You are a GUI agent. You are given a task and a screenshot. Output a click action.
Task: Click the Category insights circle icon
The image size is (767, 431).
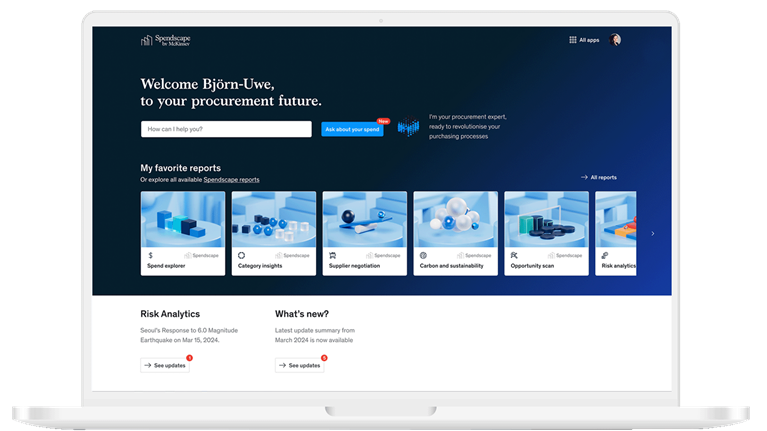coord(241,255)
